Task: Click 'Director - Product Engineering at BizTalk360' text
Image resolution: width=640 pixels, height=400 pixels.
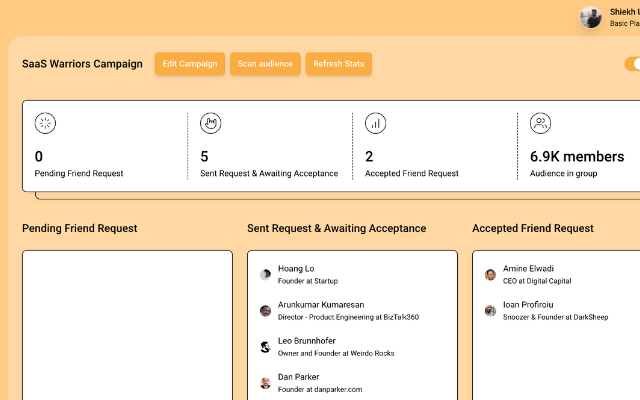Action: (x=348, y=317)
